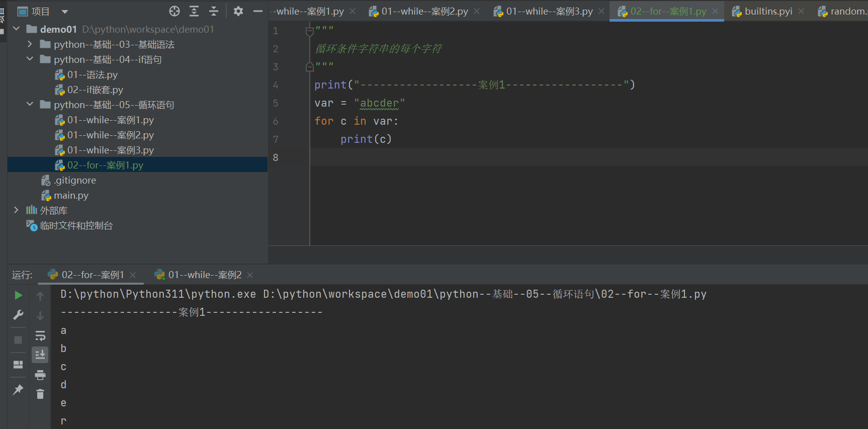Click the locate/select opened file target icon
Image resolution: width=868 pixels, height=429 pixels.
click(x=175, y=11)
